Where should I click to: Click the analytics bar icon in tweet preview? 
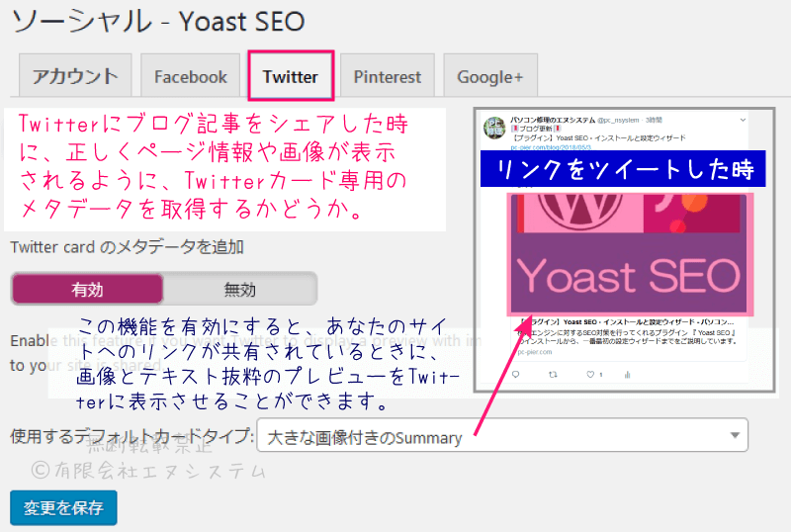click(628, 375)
